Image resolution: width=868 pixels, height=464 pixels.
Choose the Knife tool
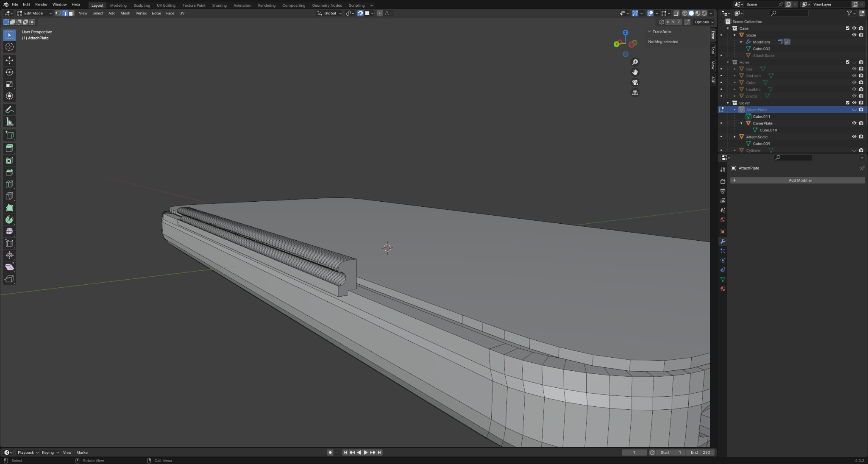[x=9, y=196]
